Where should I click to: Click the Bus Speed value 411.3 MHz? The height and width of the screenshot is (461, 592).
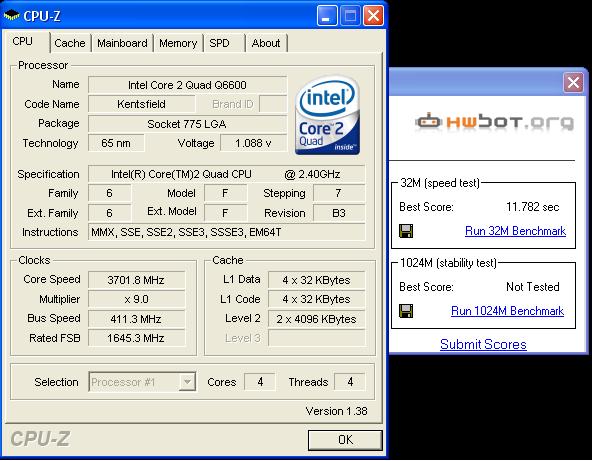point(136,319)
